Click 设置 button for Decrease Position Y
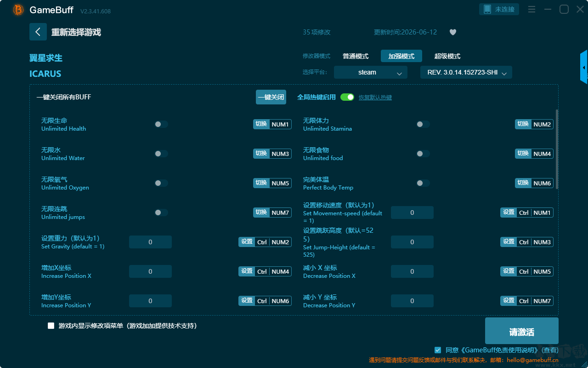Screen dimensions: 588x368 (508, 301)
